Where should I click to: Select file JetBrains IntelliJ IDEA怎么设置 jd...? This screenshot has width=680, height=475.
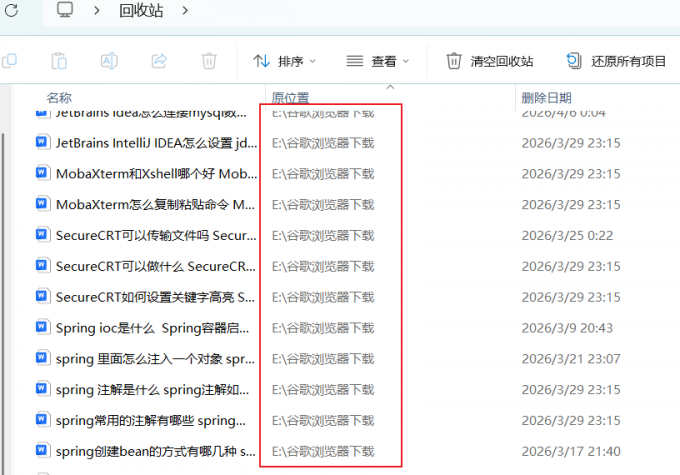(x=156, y=143)
